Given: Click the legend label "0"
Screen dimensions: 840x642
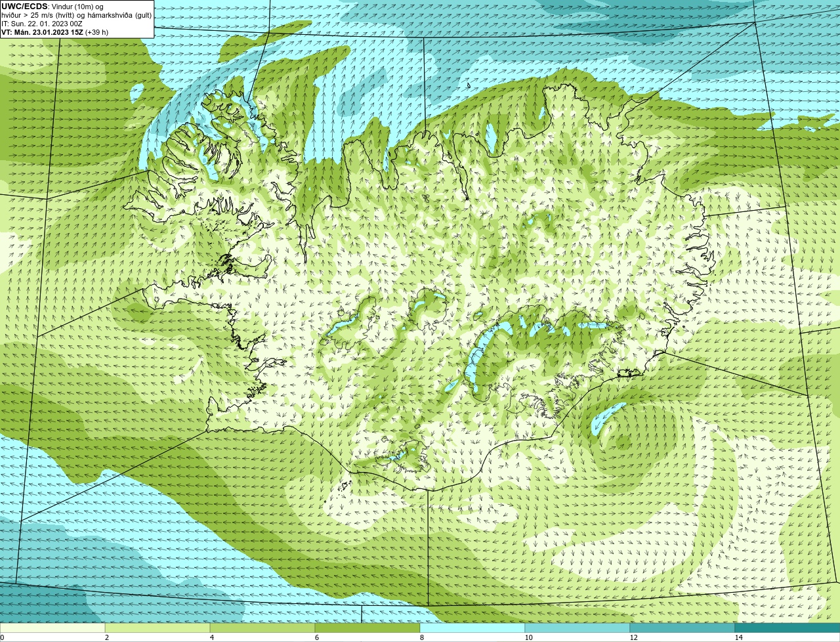Looking at the screenshot, I should (x=2, y=637).
